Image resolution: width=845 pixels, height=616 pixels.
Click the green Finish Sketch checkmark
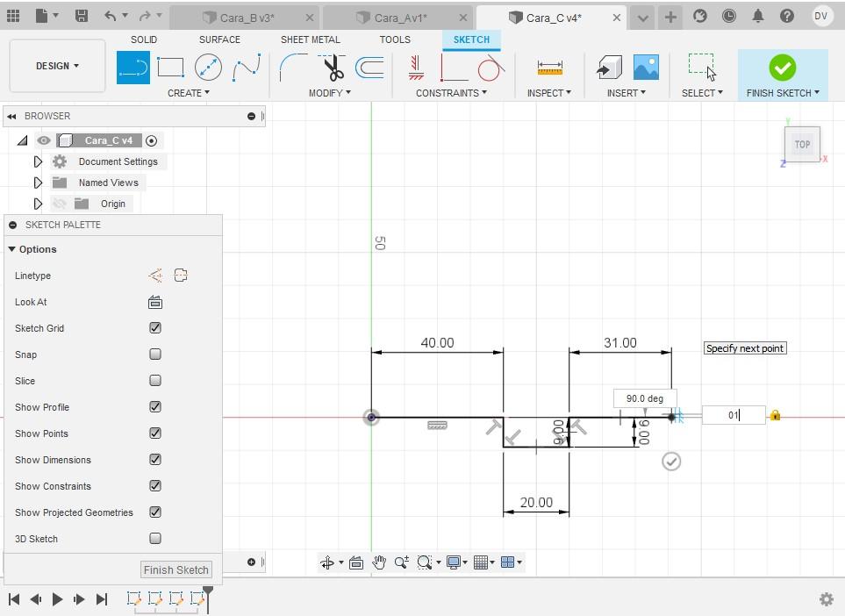tap(783, 68)
